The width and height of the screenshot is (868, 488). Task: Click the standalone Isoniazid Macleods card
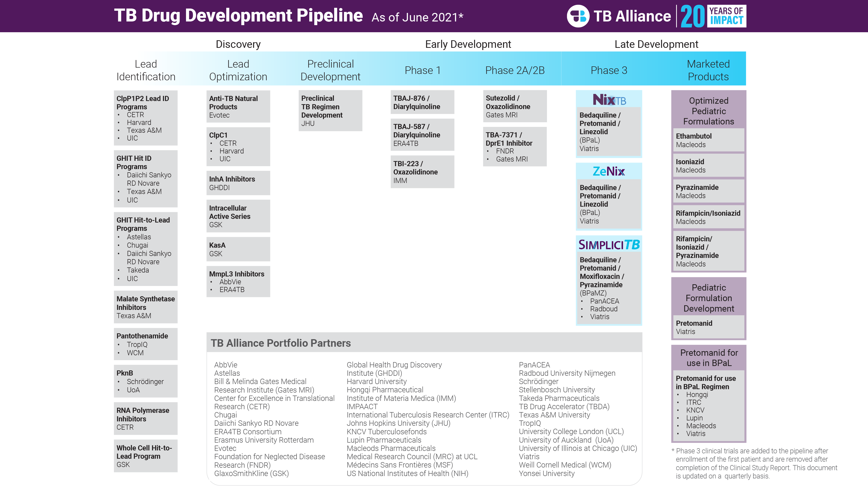click(x=709, y=166)
